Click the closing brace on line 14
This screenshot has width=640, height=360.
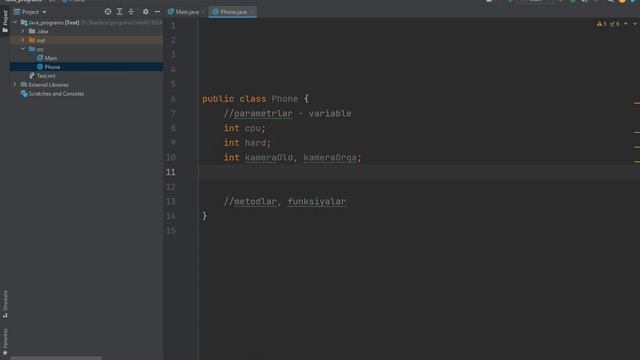pyautogui.click(x=204, y=216)
